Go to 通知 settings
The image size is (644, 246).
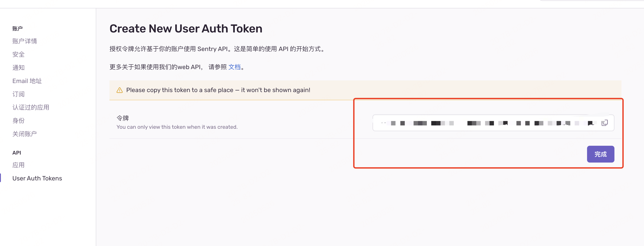click(x=19, y=68)
